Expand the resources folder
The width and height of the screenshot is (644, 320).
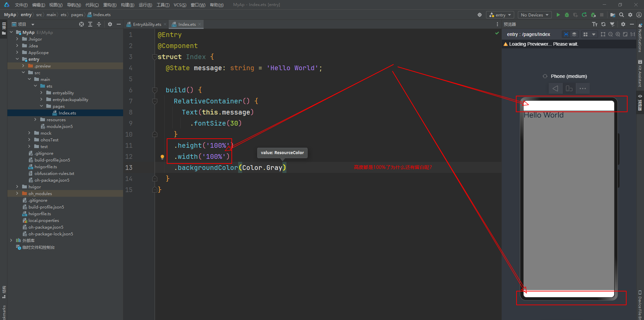[x=36, y=120]
